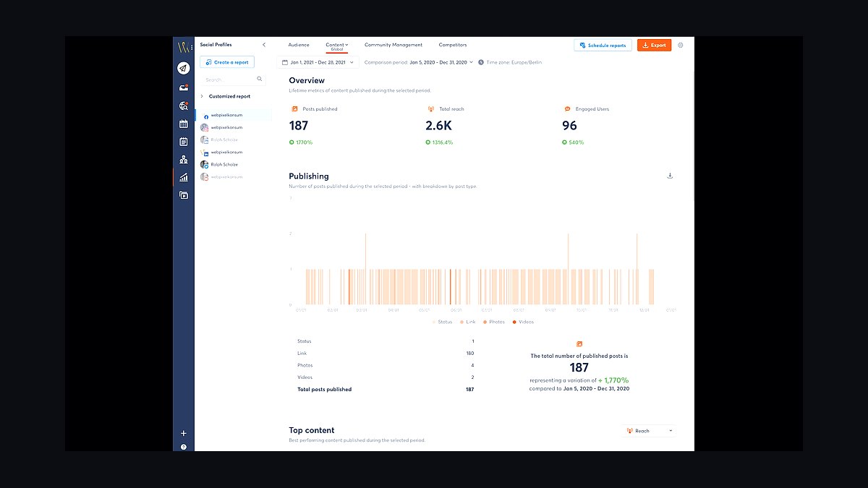The width and height of the screenshot is (868, 488).
Task: Select the Rolph Scholze Twitter profile
Action: click(x=233, y=164)
